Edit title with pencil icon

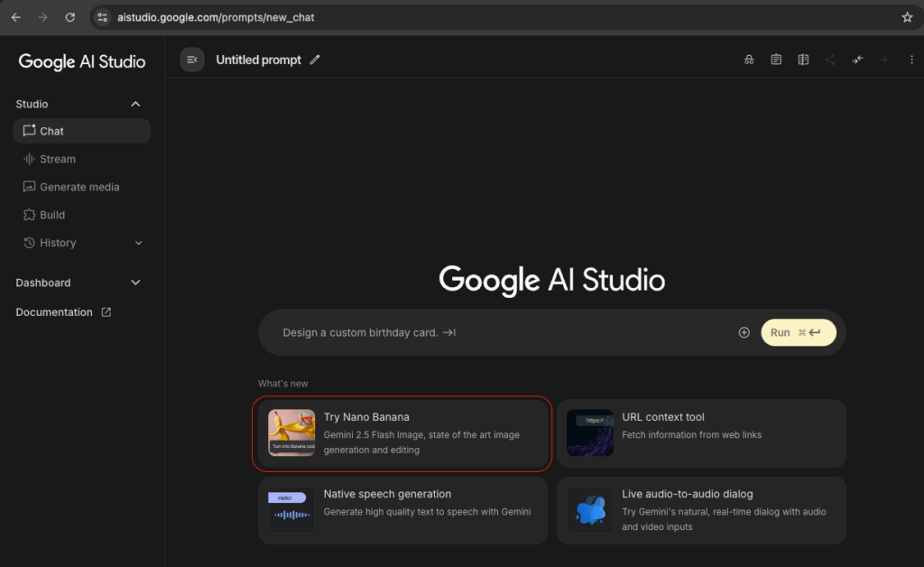click(x=315, y=60)
